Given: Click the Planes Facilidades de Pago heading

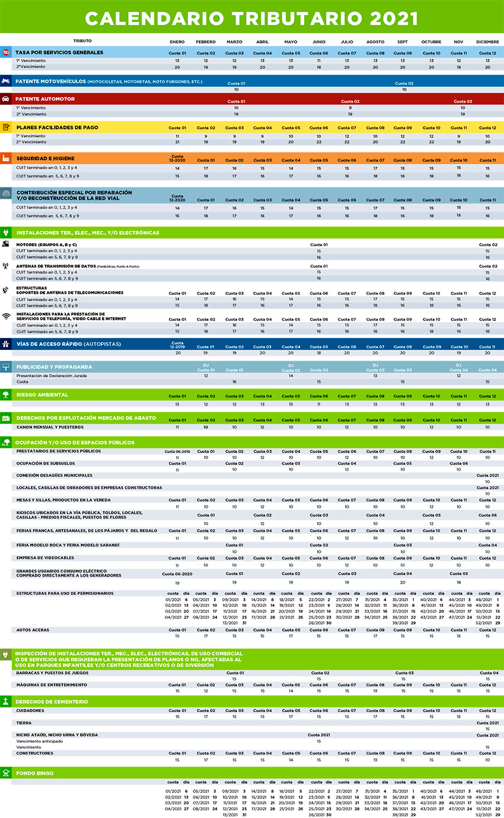Looking at the screenshot, I should pos(57,127).
